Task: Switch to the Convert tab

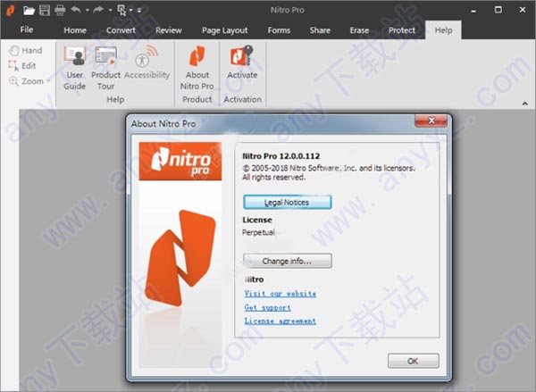Action: pos(121,30)
